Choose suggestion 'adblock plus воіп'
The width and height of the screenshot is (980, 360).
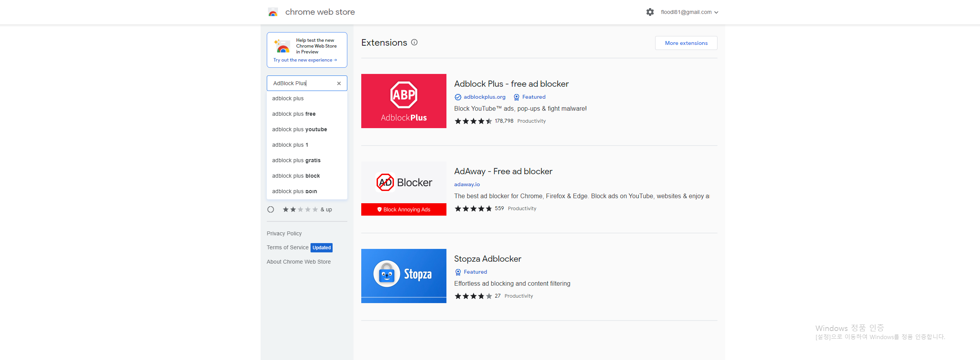307,191
